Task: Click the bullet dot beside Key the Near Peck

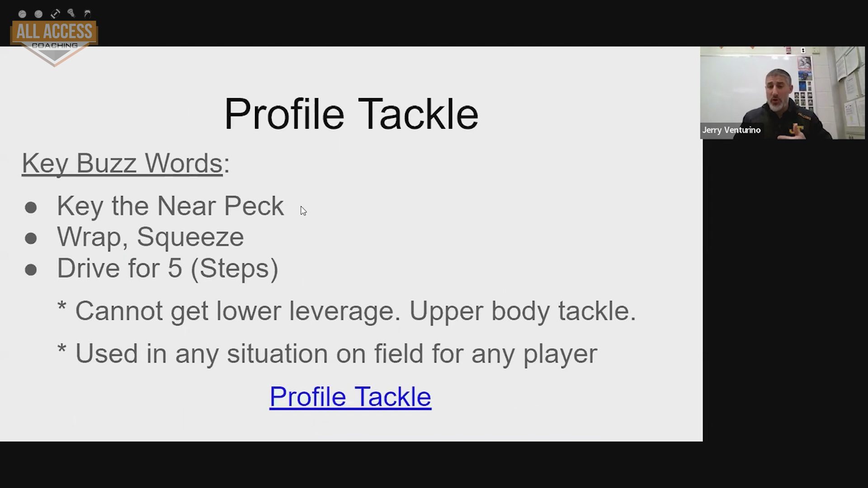Action: click(31, 208)
